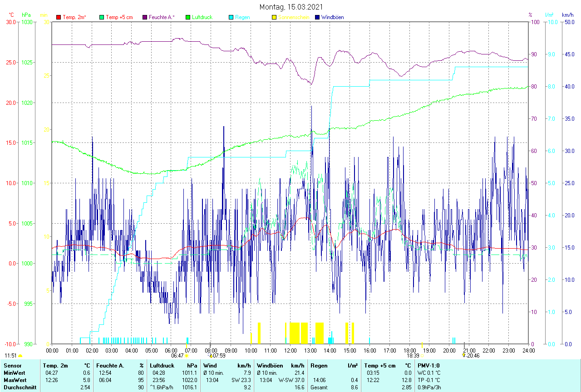Click the '0.9hPa/3h' pressure tendency
The image size is (581, 392).
tap(430, 387)
